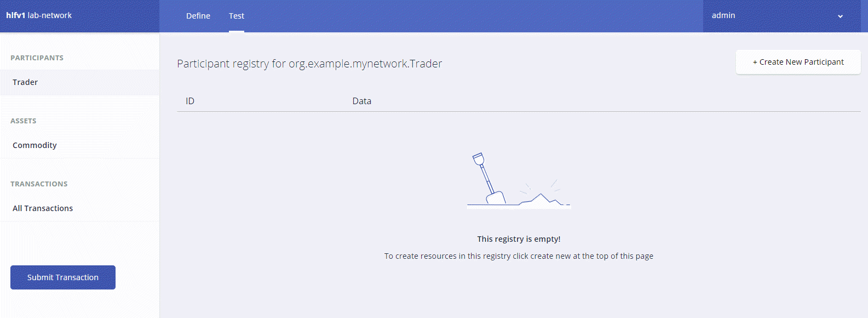Click the hlfv1 lab-network name
This screenshot has height=318, width=868.
coord(39,15)
